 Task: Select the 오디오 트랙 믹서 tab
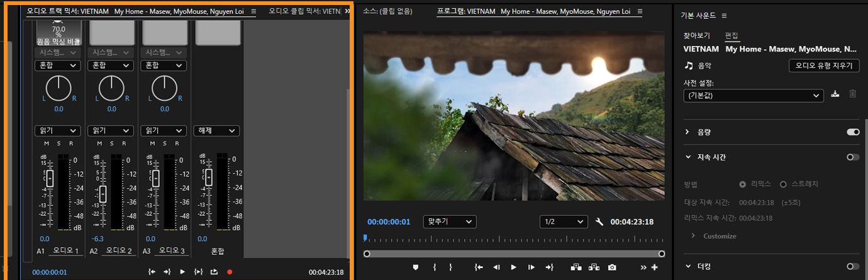[136, 11]
